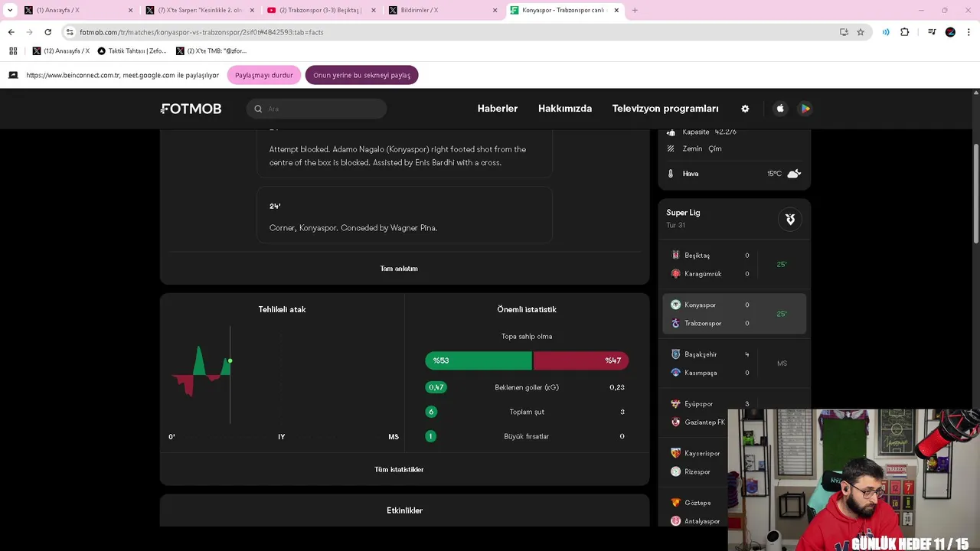This screenshot has width=980, height=551.
Task: Click the Göztepe team crest
Action: click(x=675, y=503)
